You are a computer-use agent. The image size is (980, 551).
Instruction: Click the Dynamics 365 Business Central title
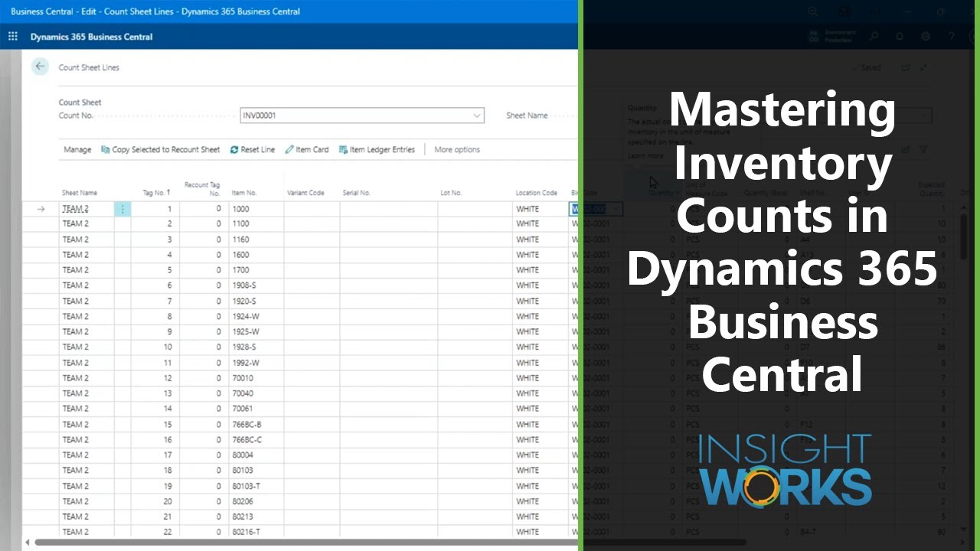click(91, 37)
